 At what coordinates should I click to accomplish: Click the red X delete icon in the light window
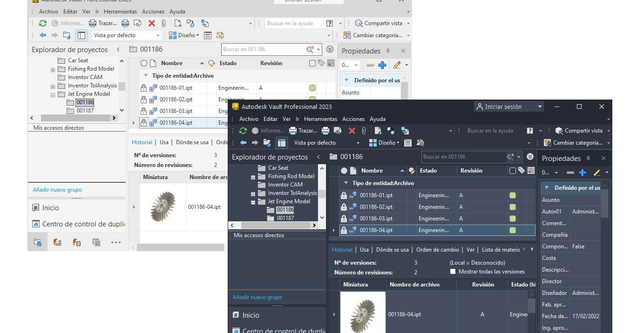pyautogui.click(x=152, y=23)
